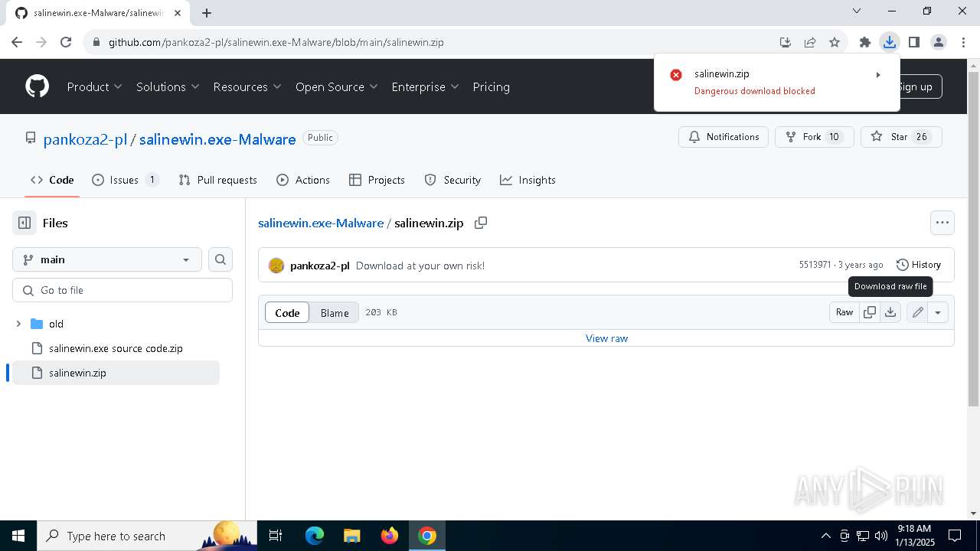Star the repository
Screen dimensions: 980x551
901,137
